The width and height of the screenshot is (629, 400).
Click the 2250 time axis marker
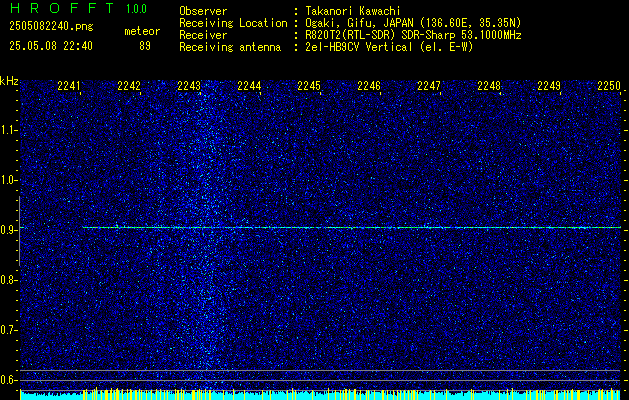609,86
